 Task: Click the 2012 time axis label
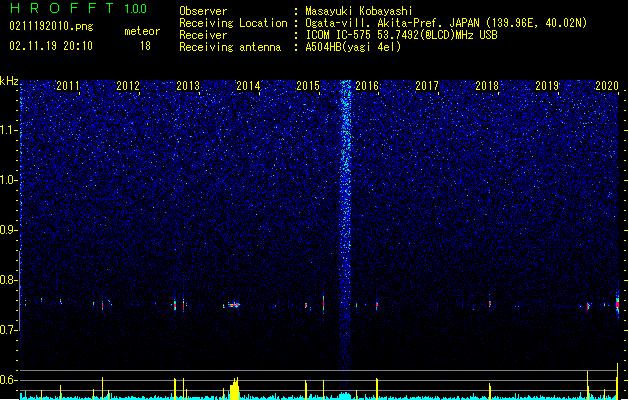pos(128,86)
